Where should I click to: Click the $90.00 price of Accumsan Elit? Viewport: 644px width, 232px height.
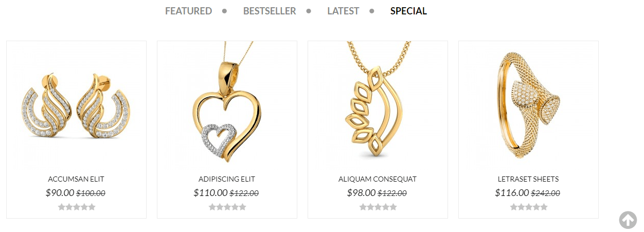click(60, 193)
